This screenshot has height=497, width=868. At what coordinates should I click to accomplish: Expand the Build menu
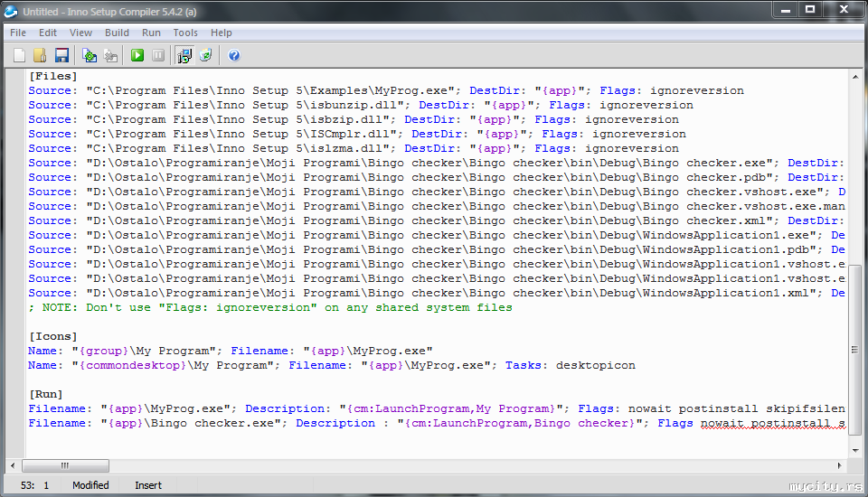point(117,33)
